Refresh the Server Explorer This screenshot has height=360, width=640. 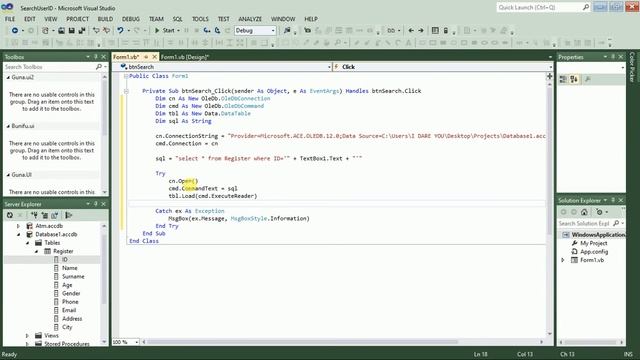10,215
